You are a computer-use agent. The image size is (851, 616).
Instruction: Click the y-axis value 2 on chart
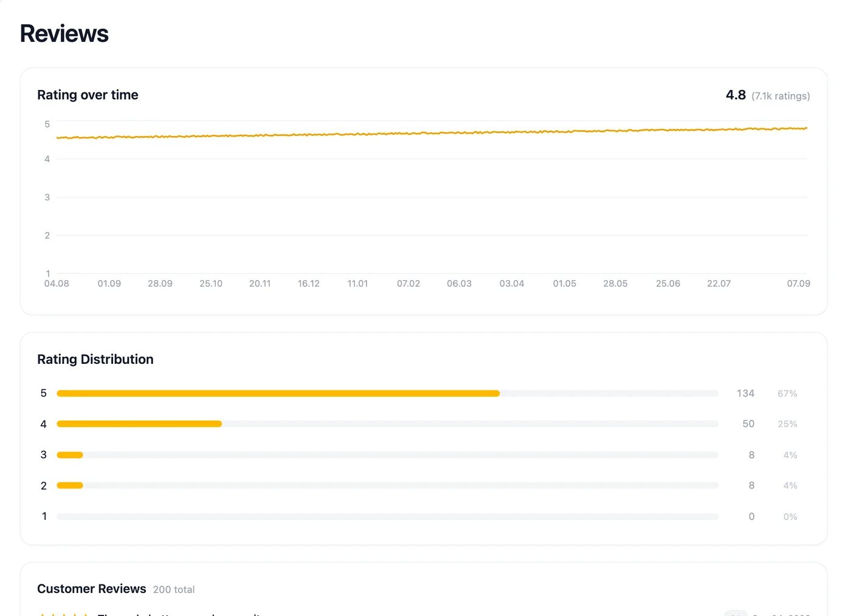(47, 236)
